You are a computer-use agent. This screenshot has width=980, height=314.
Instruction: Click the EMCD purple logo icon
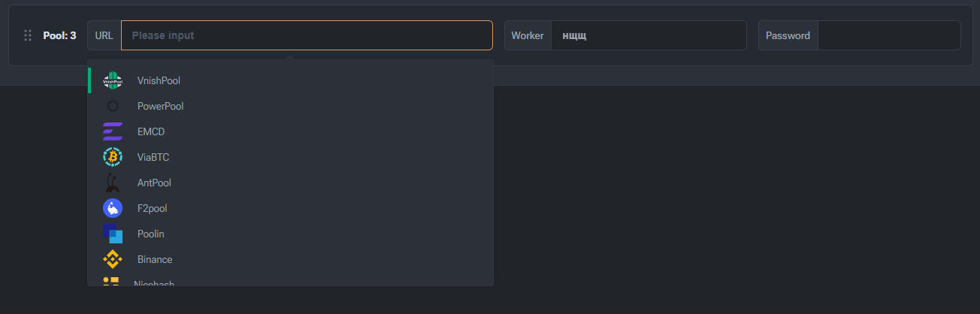tap(113, 131)
